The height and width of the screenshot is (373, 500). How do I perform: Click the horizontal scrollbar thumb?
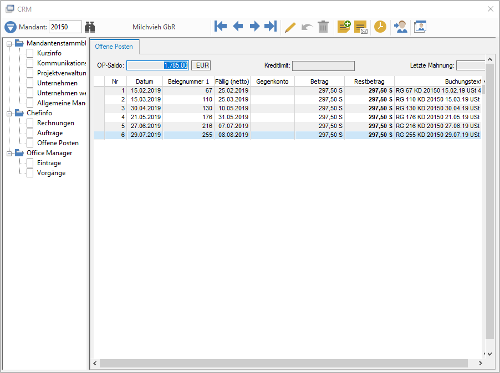[284, 363]
